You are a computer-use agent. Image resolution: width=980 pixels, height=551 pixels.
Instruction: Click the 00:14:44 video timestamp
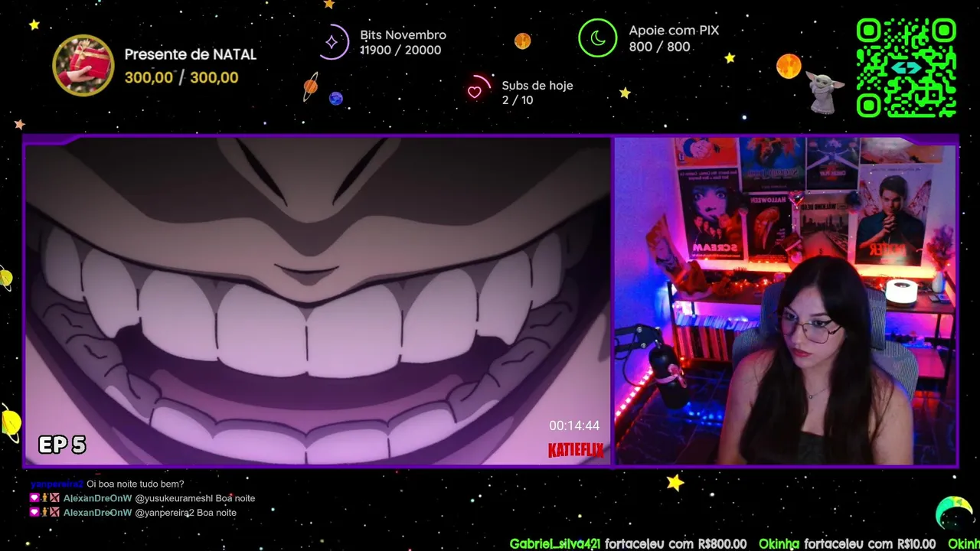(x=574, y=425)
